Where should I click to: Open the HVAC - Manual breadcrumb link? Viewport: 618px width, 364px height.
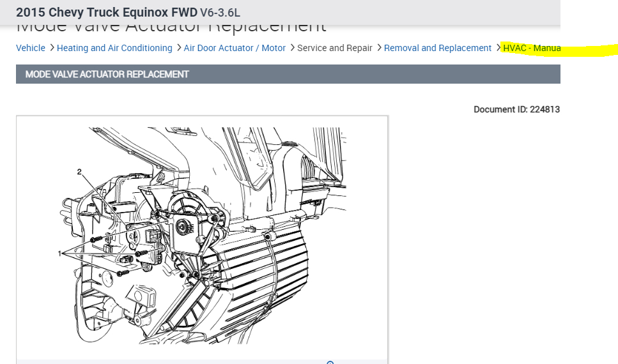pyautogui.click(x=532, y=48)
